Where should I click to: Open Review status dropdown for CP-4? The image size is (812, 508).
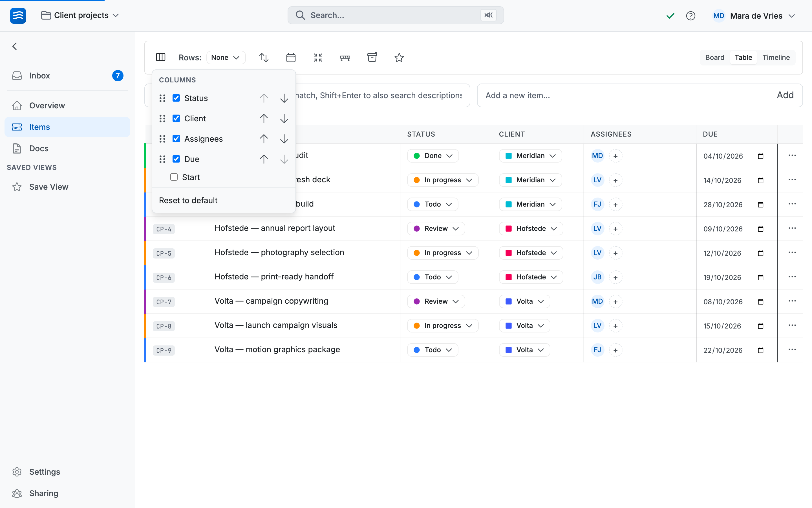coord(436,229)
